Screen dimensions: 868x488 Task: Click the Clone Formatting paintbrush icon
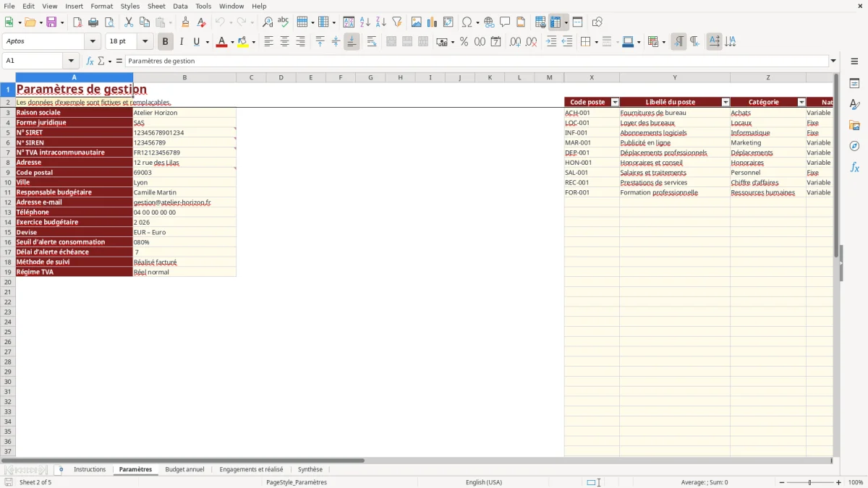tap(186, 22)
